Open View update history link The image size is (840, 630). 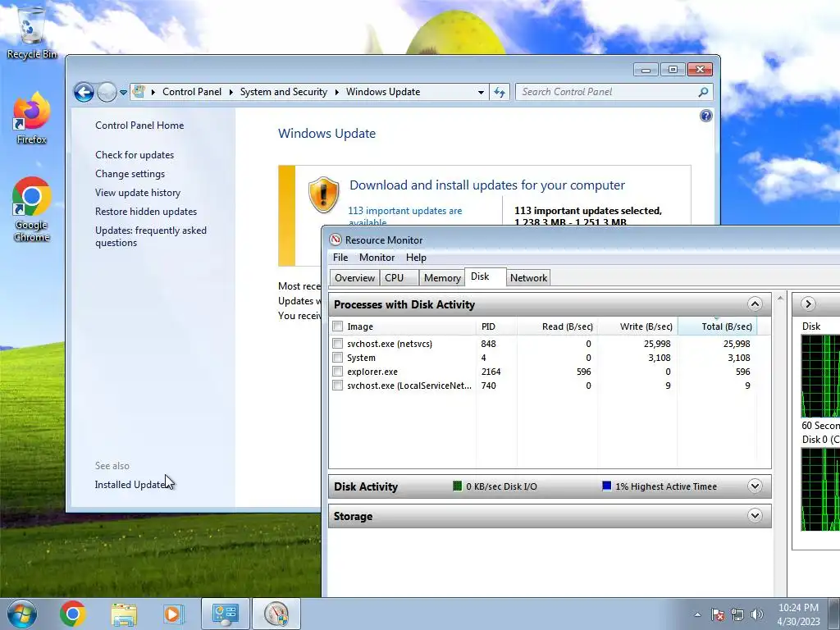(x=138, y=192)
